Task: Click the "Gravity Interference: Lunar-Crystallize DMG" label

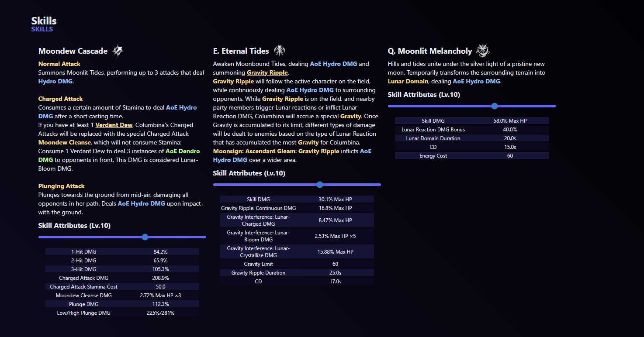Action: tap(259, 252)
